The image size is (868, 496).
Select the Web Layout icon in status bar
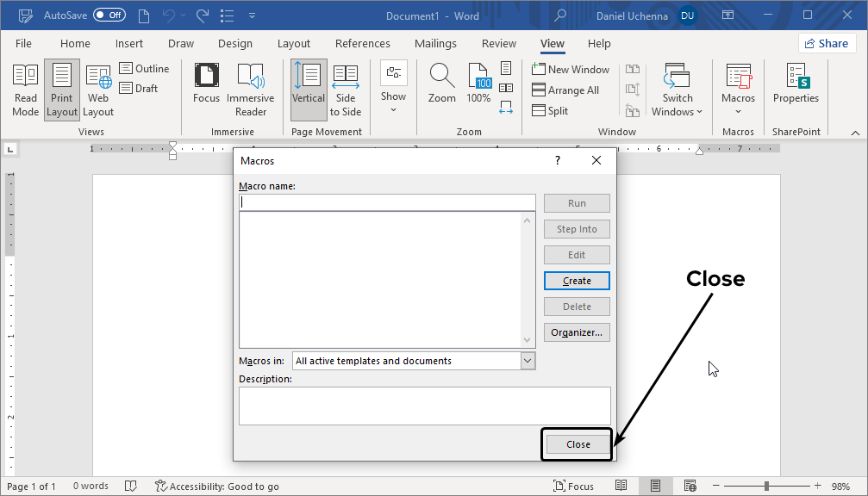689,486
